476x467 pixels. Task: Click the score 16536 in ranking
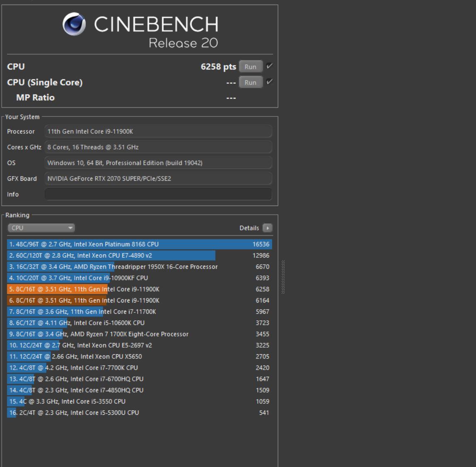tap(261, 244)
